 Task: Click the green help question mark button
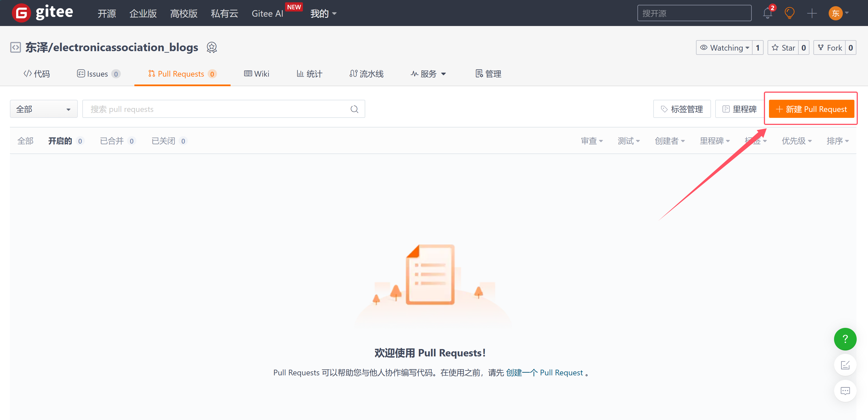pos(845,339)
